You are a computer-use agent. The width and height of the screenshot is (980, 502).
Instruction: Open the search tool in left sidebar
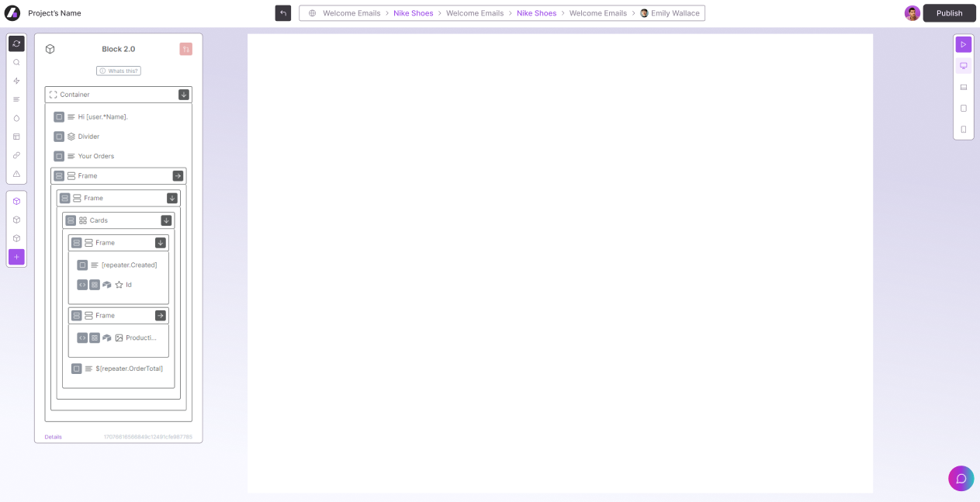tap(16, 62)
